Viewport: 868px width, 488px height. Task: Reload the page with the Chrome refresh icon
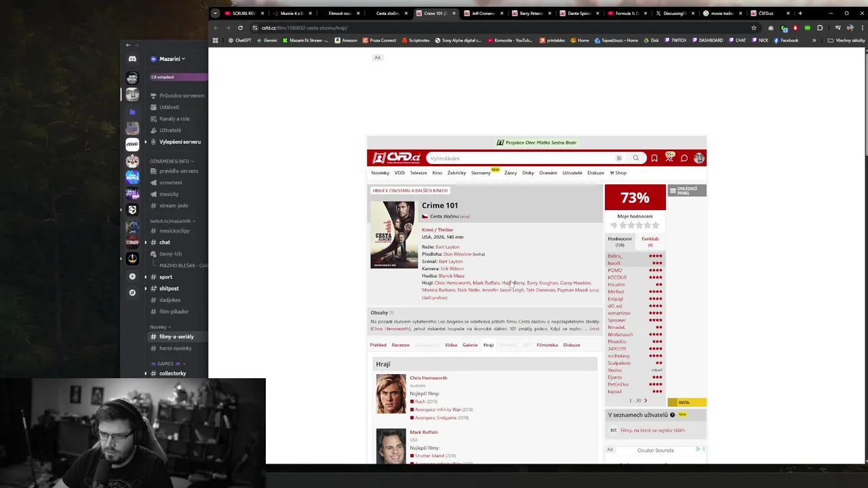pos(240,28)
